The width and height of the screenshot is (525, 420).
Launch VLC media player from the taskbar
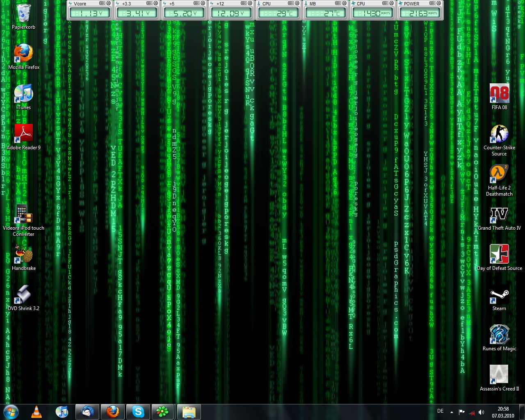pos(37,412)
